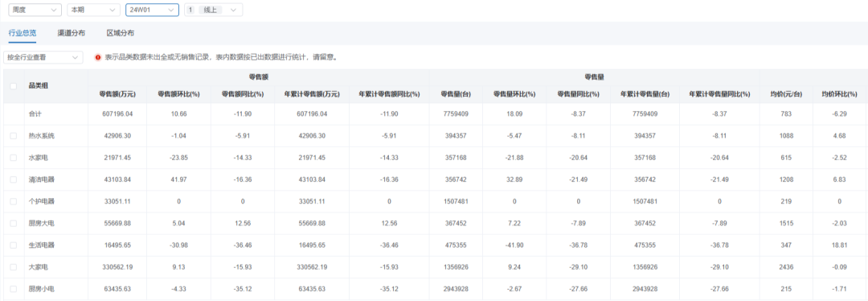Click the 零售额(万元) column header
The width and height of the screenshot is (868, 301).
117,94
